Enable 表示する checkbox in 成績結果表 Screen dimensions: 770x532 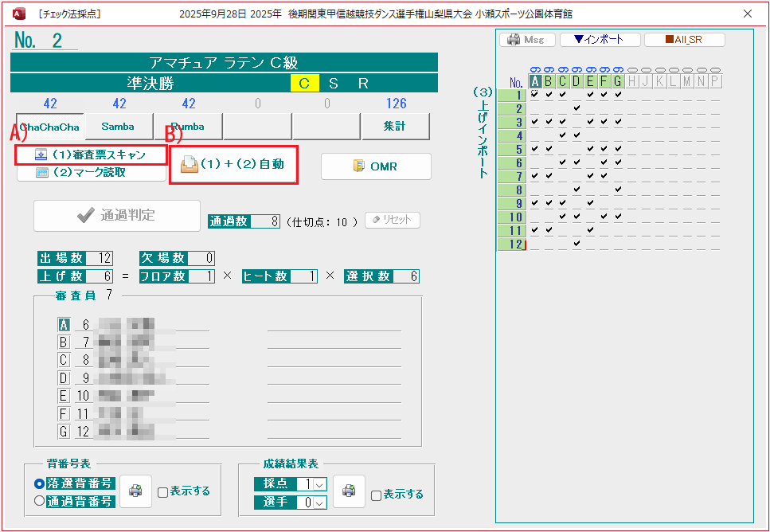(x=377, y=495)
